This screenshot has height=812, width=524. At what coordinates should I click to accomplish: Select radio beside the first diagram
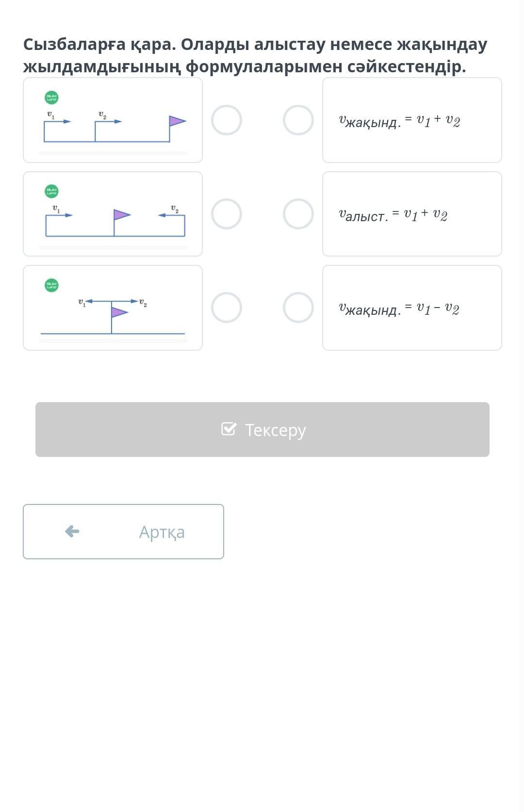point(226,120)
